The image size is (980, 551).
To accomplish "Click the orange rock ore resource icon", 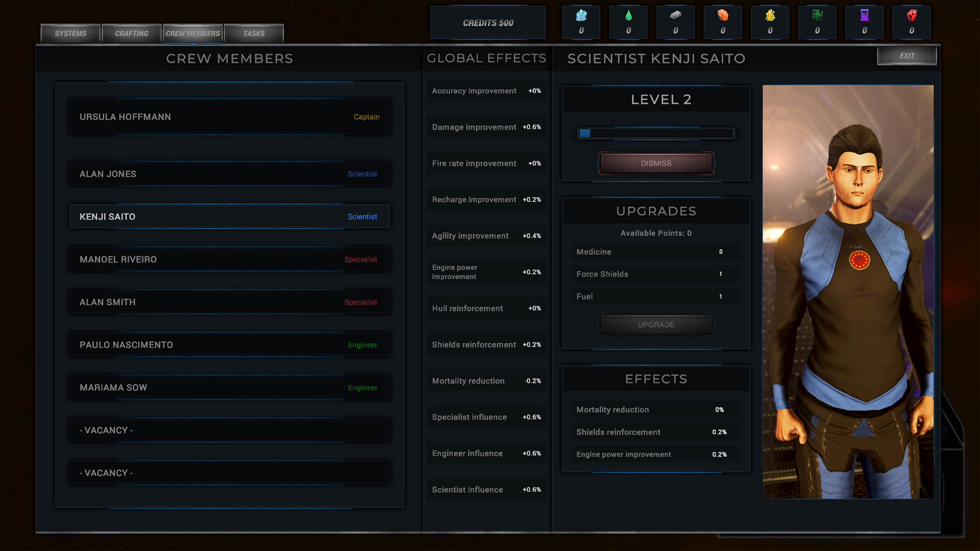I will tap(723, 15).
